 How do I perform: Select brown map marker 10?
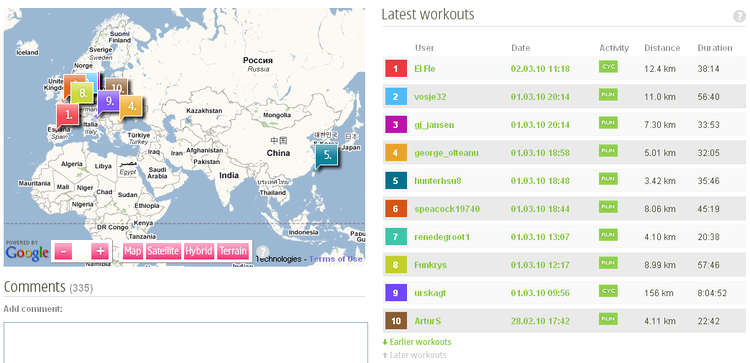point(118,86)
